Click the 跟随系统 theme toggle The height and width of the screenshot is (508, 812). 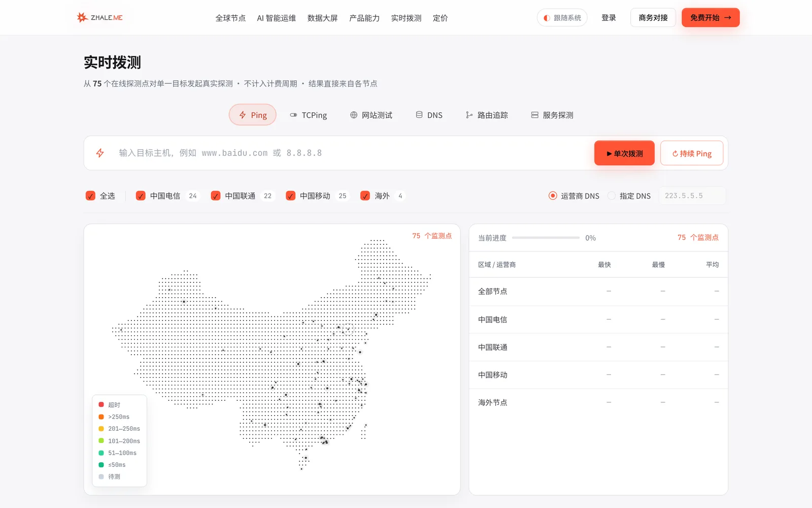click(x=562, y=18)
